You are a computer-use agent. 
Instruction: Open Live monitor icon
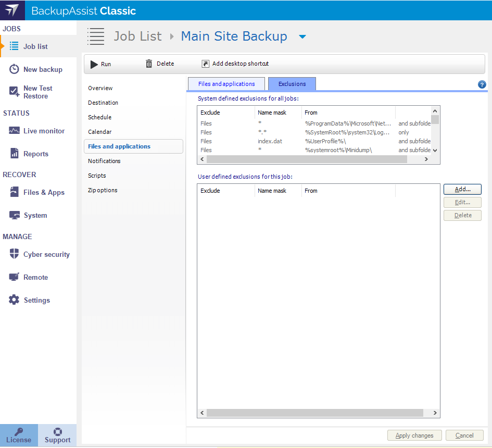(x=14, y=131)
